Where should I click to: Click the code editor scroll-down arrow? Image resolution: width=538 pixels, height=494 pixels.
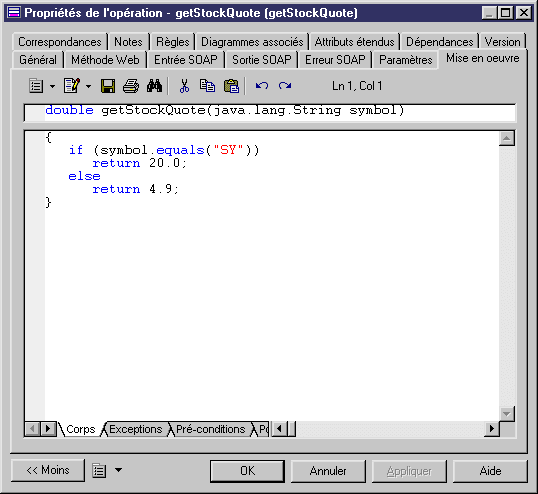point(507,414)
